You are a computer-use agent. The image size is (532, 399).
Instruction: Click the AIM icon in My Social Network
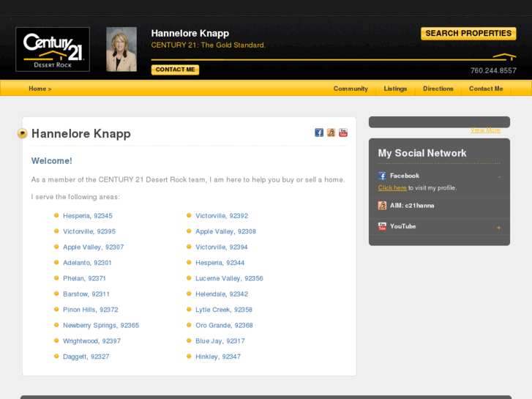383,206
